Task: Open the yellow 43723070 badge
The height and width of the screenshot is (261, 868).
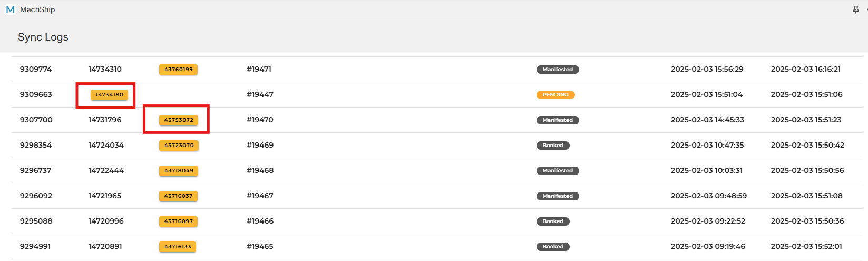Action: [179, 146]
